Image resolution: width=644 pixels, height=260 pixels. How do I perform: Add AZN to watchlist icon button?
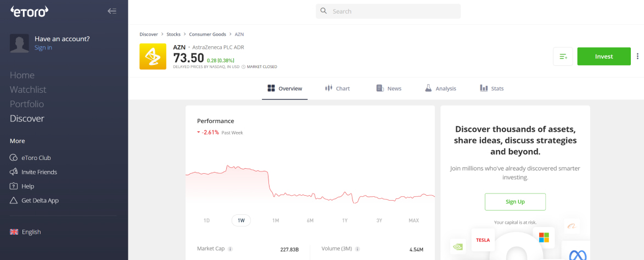(563, 57)
